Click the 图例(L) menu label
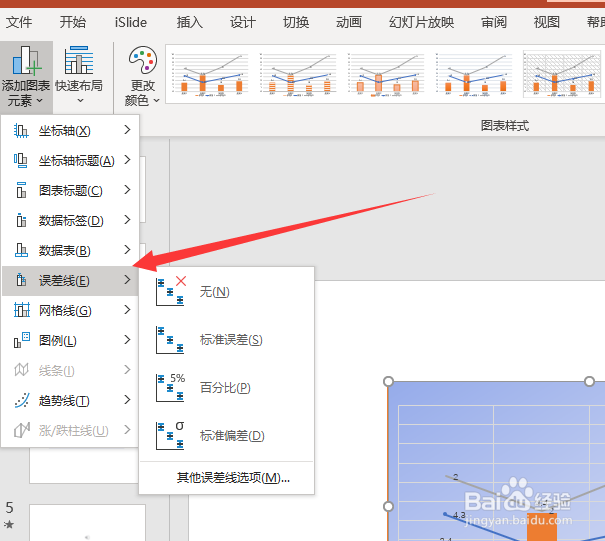The height and width of the screenshot is (541, 605). click(57, 340)
